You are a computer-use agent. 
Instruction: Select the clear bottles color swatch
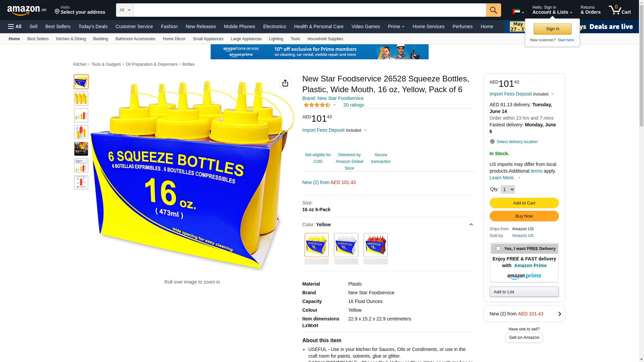(346, 245)
